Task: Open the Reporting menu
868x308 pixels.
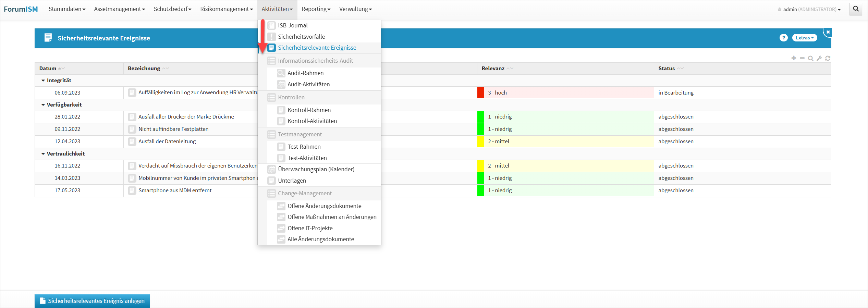Action: pyautogui.click(x=316, y=9)
